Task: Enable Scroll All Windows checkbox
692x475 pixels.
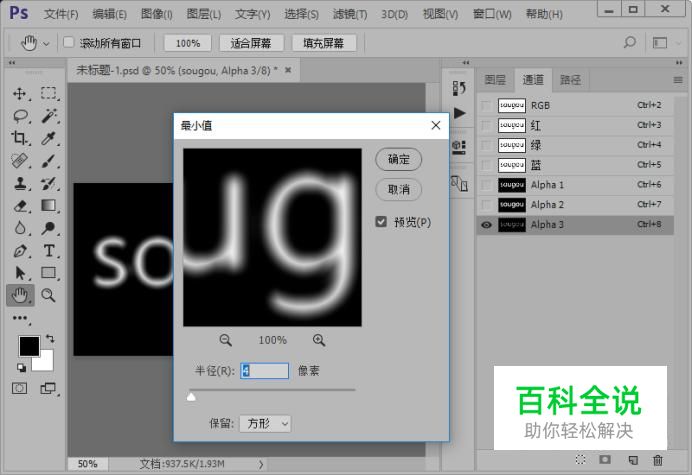Action: point(68,42)
